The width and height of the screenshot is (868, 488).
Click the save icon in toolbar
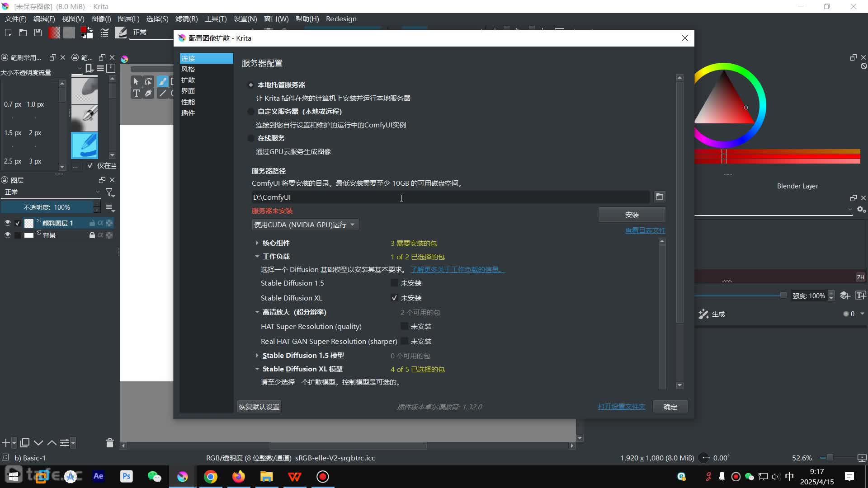click(x=38, y=33)
